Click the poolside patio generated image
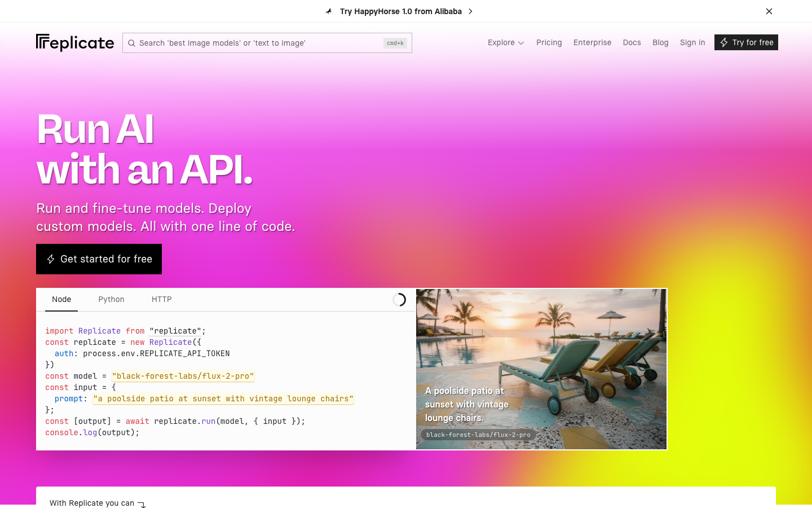Image resolution: width=812 pixels, height=508 pixels. 541,369
